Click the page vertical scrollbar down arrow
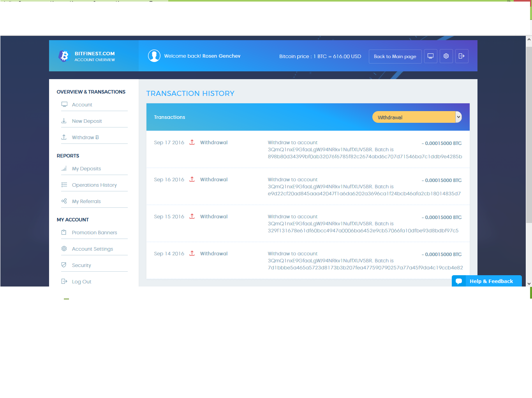This screenshot has width=532, height=398. pyautogui.click(x=529, y=283)
